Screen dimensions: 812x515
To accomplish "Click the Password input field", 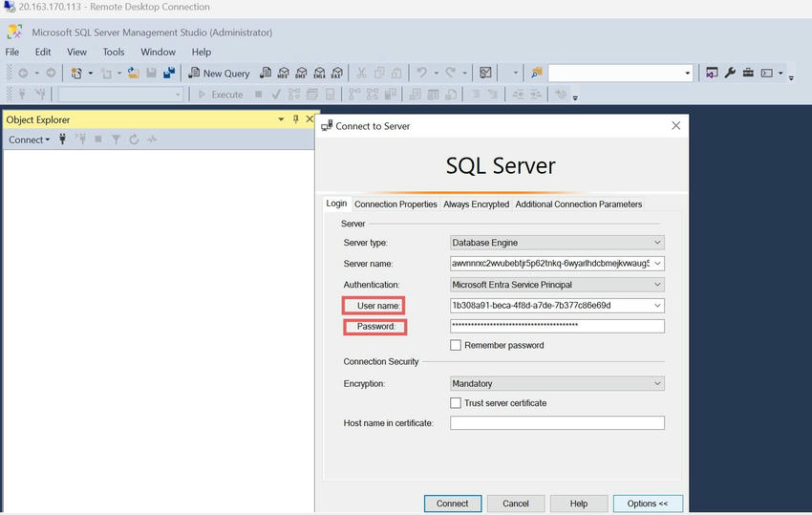I will pyautogui.click(x=557, y=326).
